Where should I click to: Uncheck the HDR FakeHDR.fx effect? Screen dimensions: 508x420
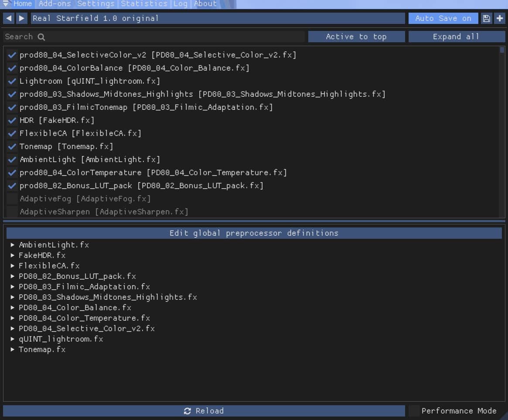click(x=12, y=120)
